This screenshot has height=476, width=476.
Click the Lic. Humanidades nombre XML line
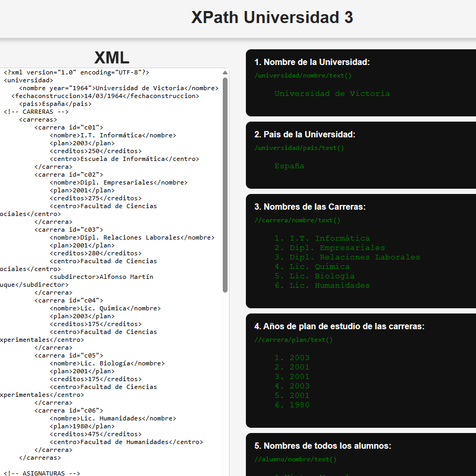[113, 419]
